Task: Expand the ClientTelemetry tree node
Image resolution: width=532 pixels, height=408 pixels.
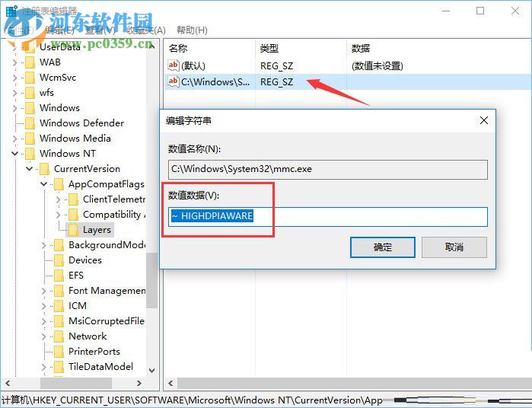Action: 58,199
